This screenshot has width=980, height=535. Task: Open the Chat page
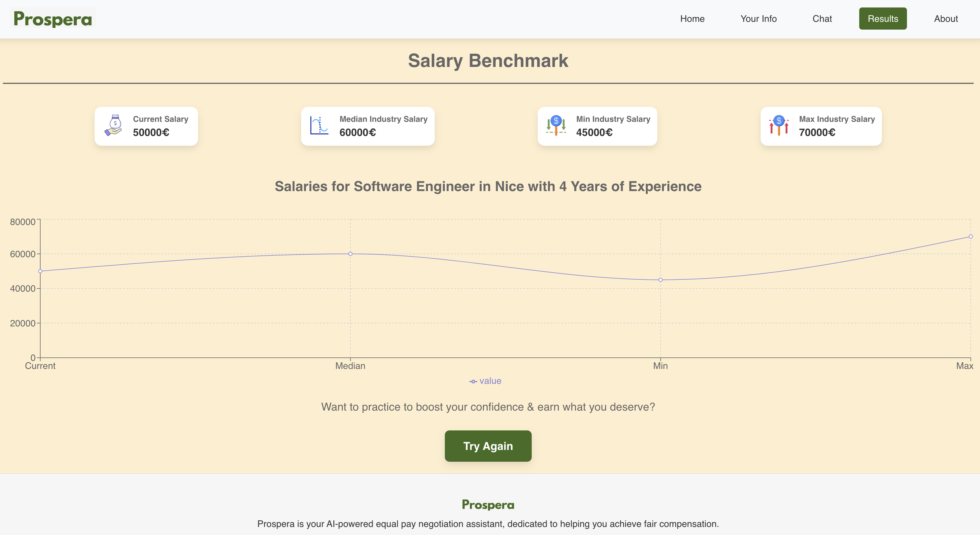tap(822, 19)
